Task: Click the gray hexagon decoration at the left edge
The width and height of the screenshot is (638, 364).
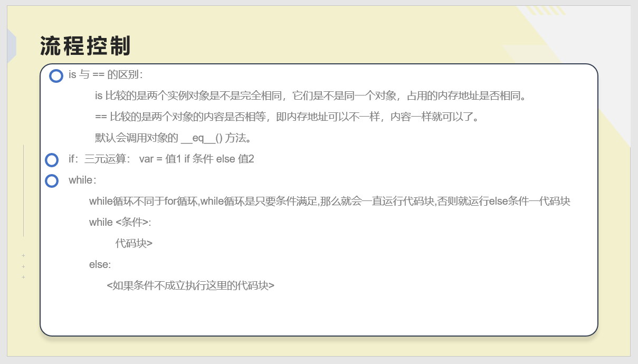Action: coord(12,46)
